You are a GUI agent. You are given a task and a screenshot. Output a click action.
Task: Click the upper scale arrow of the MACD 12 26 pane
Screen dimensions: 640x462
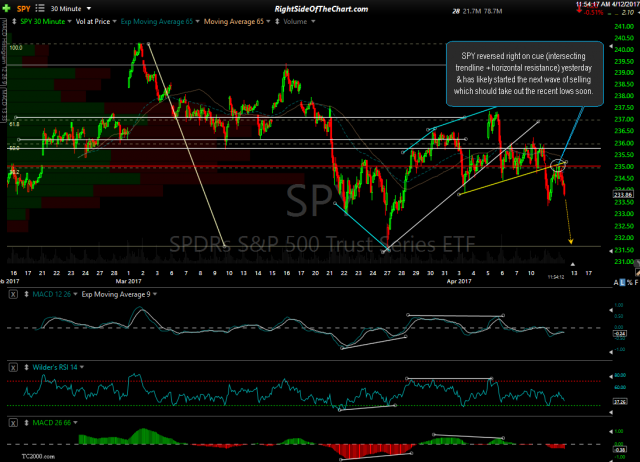pos(611,310)
